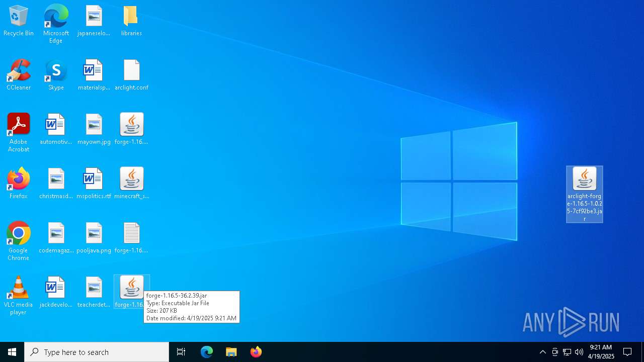The width and height of the screenshot is (644, 362).
Task: Select the Google Chrome desktop shortcut
Action: click(x=19, y=241)
